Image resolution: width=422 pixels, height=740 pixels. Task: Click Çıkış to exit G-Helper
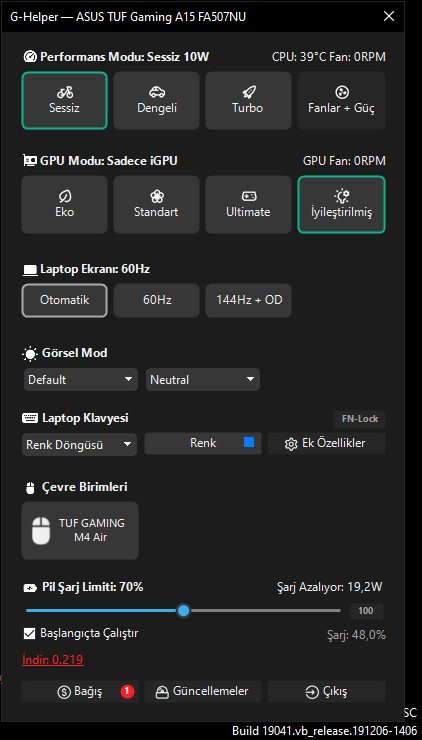326,692
